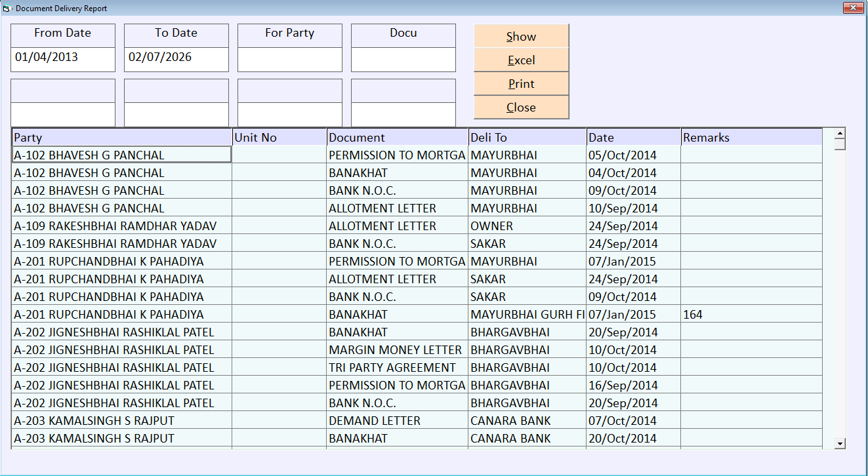Click date cell 16/Sep/2014
The image size is (868, 476).
click(x=634, y=386)
